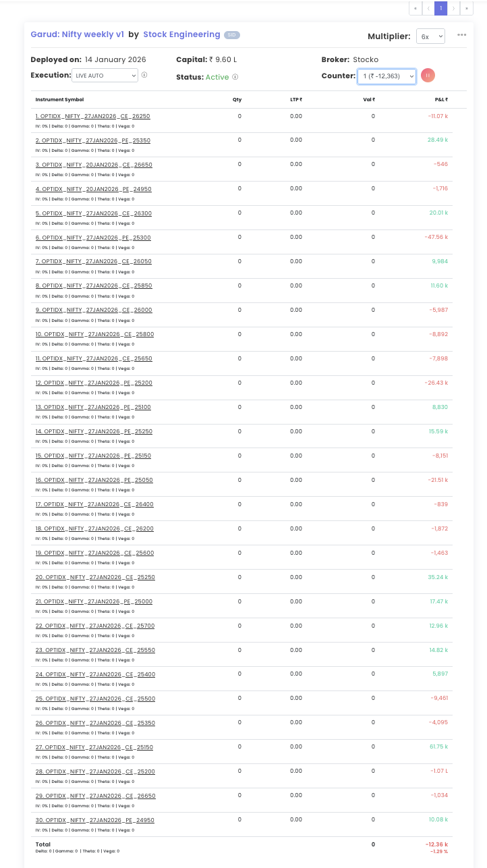Jump to the last page of pagination
Viewport: 487px width, 868px height.
(x=467, y=8)
